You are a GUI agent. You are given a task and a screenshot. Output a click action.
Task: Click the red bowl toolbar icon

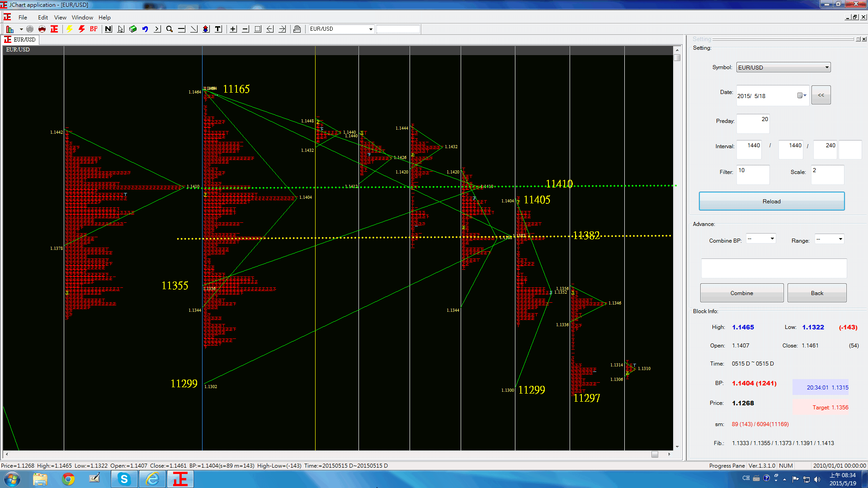point(42,29)
